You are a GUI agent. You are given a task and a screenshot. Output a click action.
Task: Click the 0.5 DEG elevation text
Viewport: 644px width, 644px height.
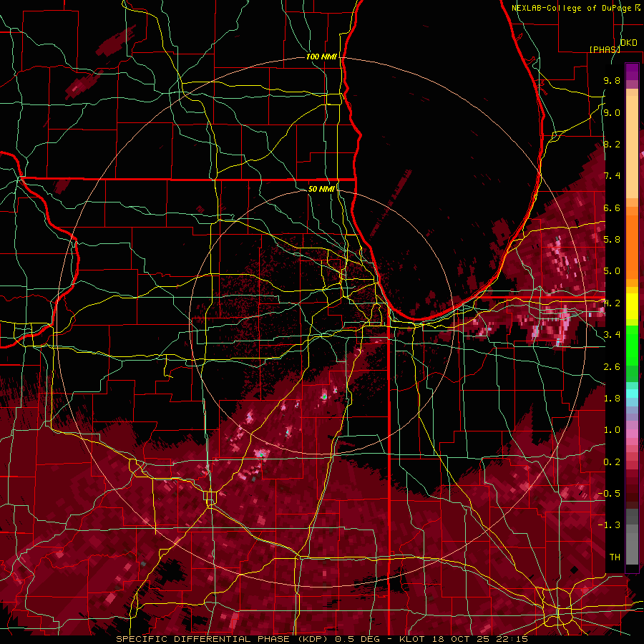(x=357, y=639)
